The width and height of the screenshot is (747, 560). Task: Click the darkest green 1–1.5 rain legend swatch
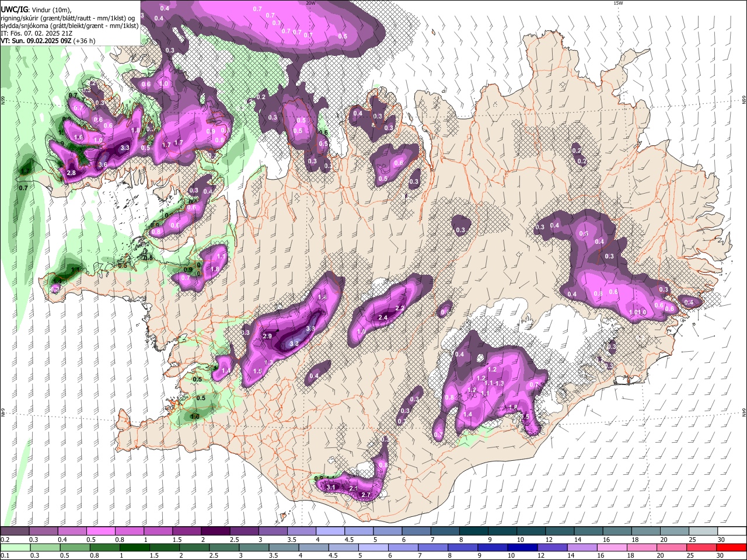(135, 547)
